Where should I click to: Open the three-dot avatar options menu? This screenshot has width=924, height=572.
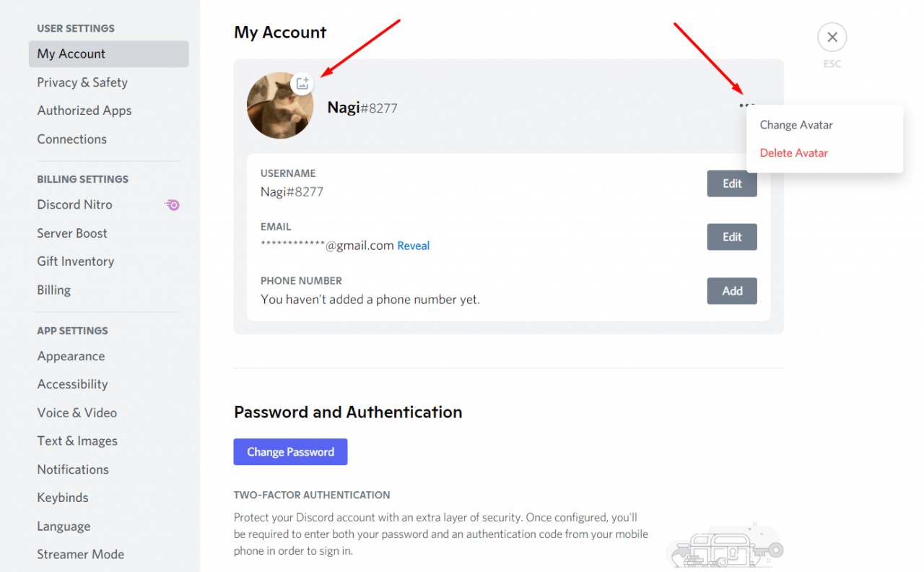(x=745, y=105)
